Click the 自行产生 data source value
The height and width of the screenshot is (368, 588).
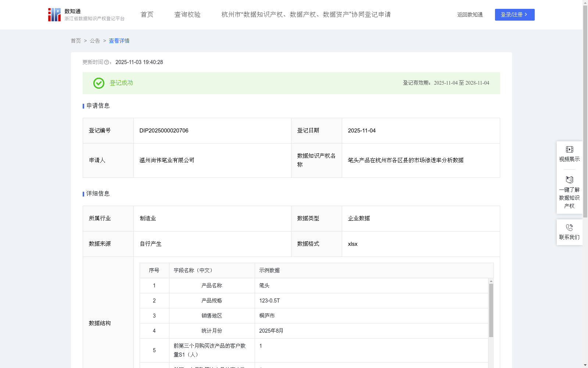pyautogui.click(x=151, y=244)
